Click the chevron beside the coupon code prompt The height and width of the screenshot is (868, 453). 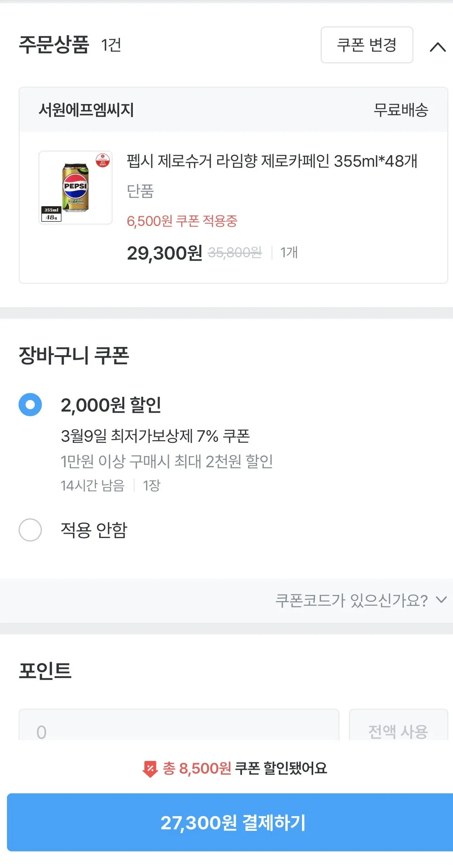[441, 600]
